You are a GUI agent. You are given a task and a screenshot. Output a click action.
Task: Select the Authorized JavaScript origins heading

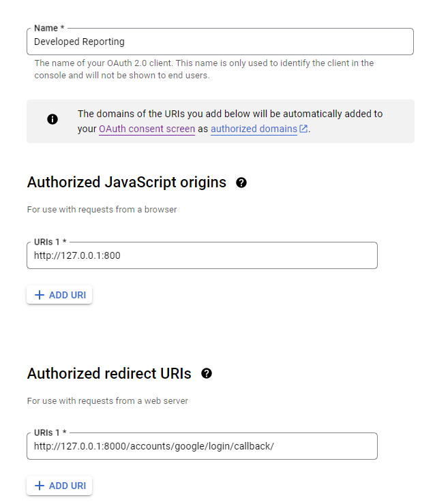(127, 183)
